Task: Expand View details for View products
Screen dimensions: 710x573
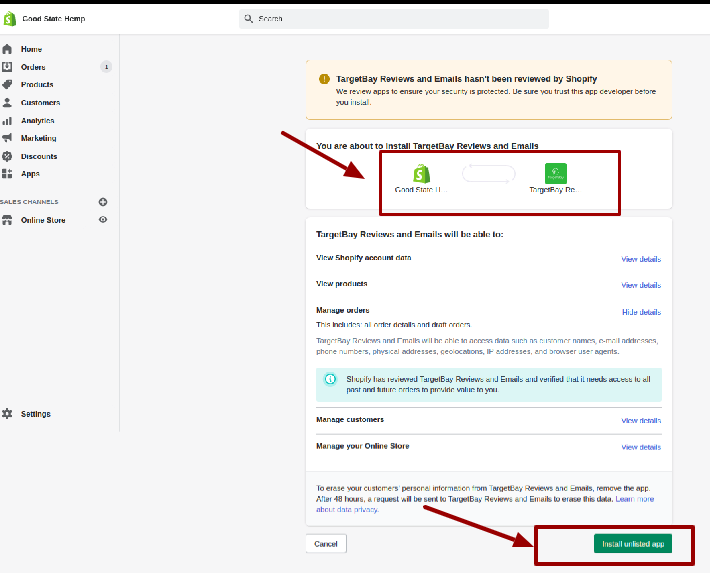Action: coord(641,285)
